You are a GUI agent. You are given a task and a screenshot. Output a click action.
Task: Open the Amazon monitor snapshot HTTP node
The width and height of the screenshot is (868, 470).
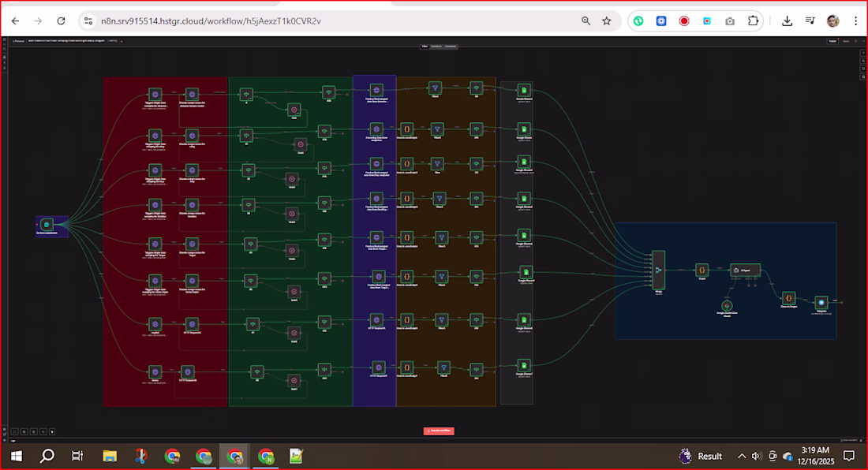[192, 95]
